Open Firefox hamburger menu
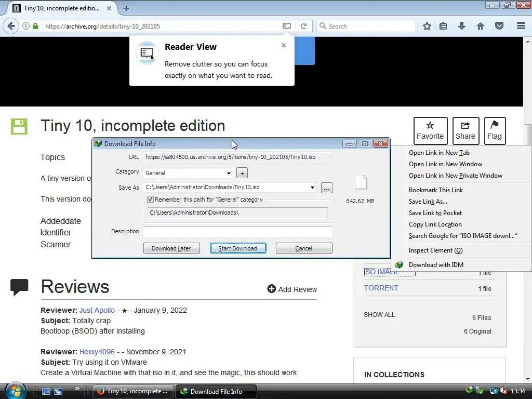This screenshot has height=399, width=532. pos(521,26)
